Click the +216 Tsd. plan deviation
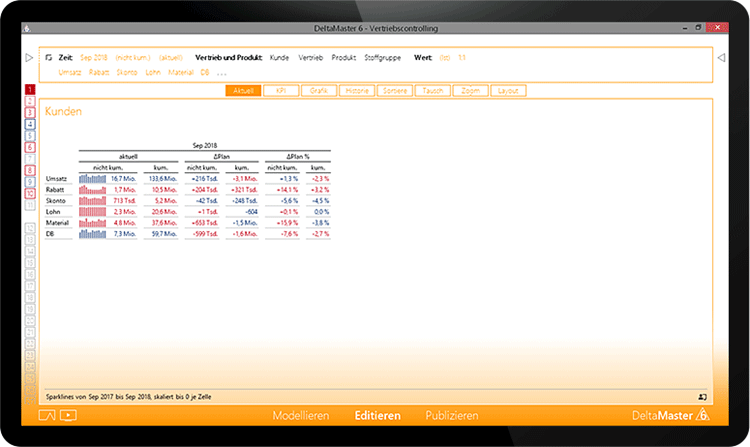750x447 pixels. pyautogui.click(x=204, y=179)
